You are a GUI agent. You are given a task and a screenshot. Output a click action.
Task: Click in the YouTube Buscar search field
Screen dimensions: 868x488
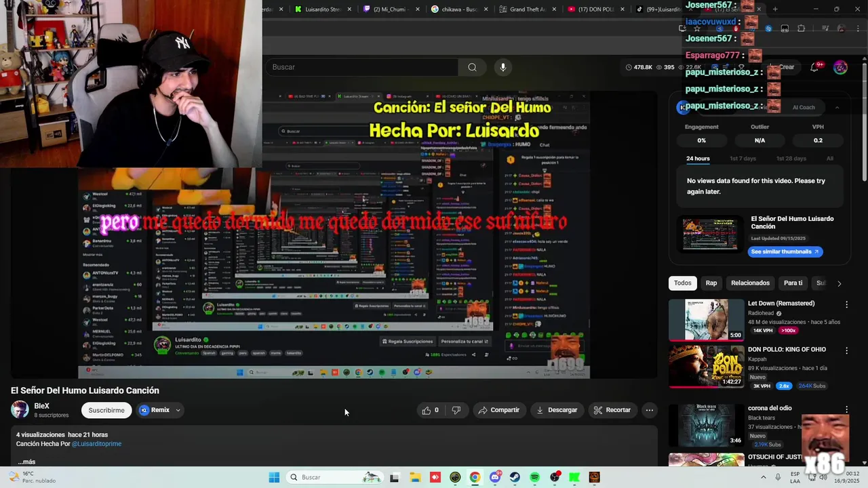[363, 67]
